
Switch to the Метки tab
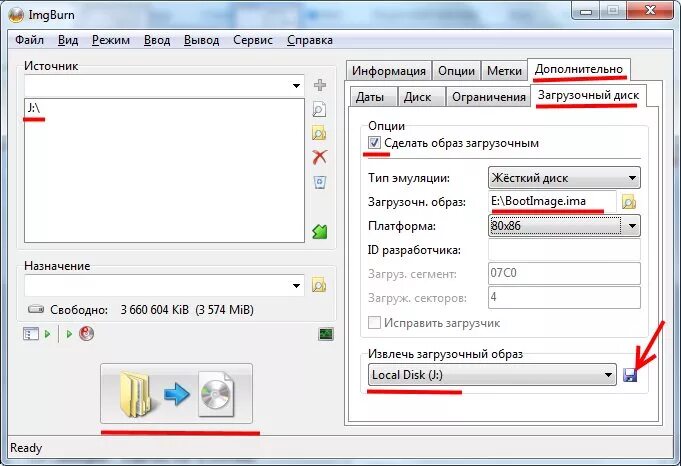click(504, 71)
